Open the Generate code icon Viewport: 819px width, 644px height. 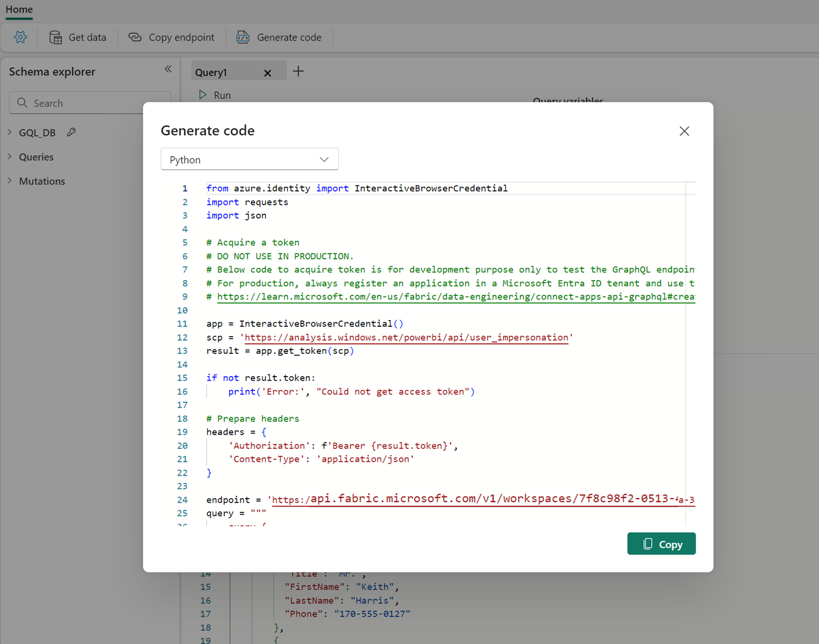click(x=243, y=37)
